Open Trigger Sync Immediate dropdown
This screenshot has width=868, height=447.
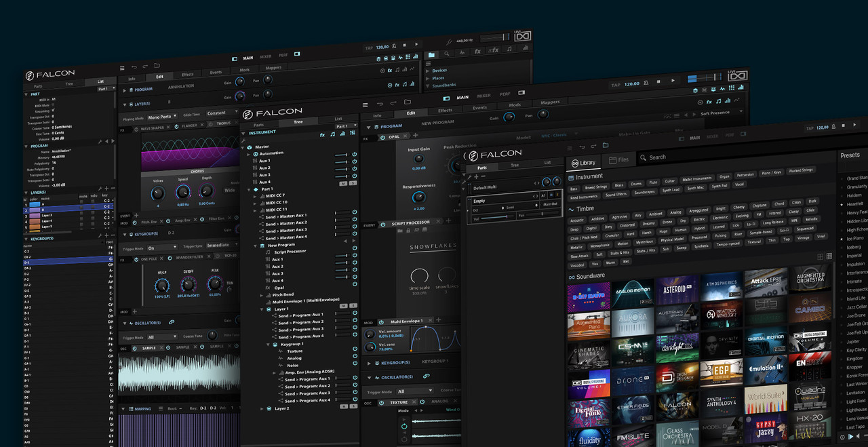[222, 246]
